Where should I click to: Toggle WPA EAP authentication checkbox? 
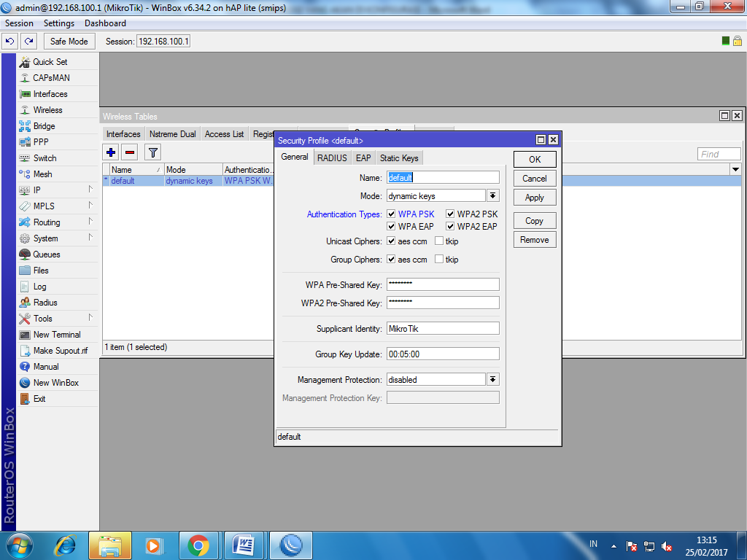pos(391,226)
